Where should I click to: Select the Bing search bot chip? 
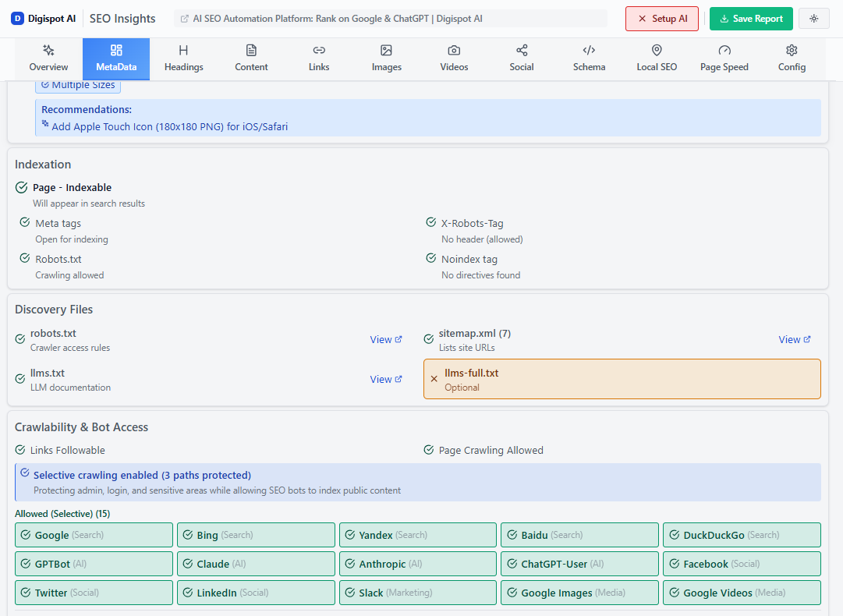tap(256, 535)
